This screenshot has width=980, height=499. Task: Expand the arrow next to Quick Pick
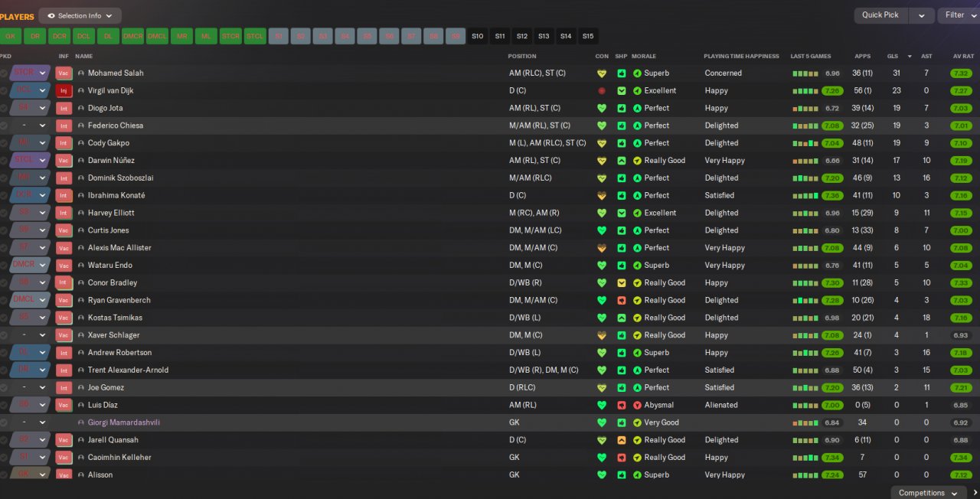[x=922, y=15]
